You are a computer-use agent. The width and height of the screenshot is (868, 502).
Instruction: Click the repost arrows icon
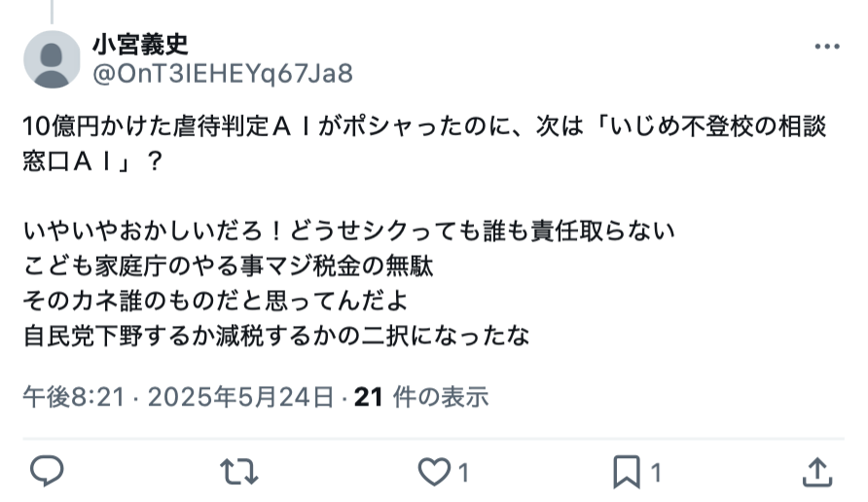239,472
